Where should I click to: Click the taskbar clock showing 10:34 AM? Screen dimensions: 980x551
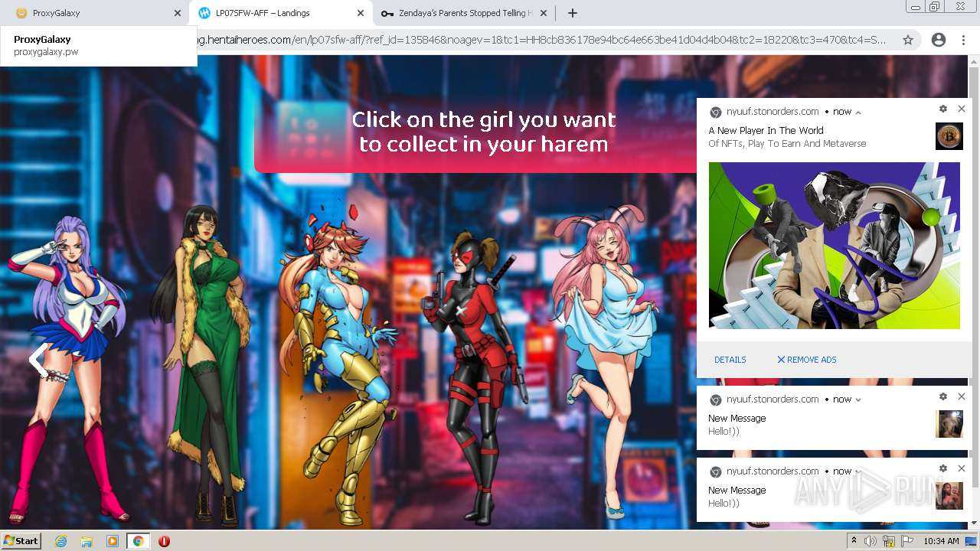pyautogui.click(x=941, y=541)
